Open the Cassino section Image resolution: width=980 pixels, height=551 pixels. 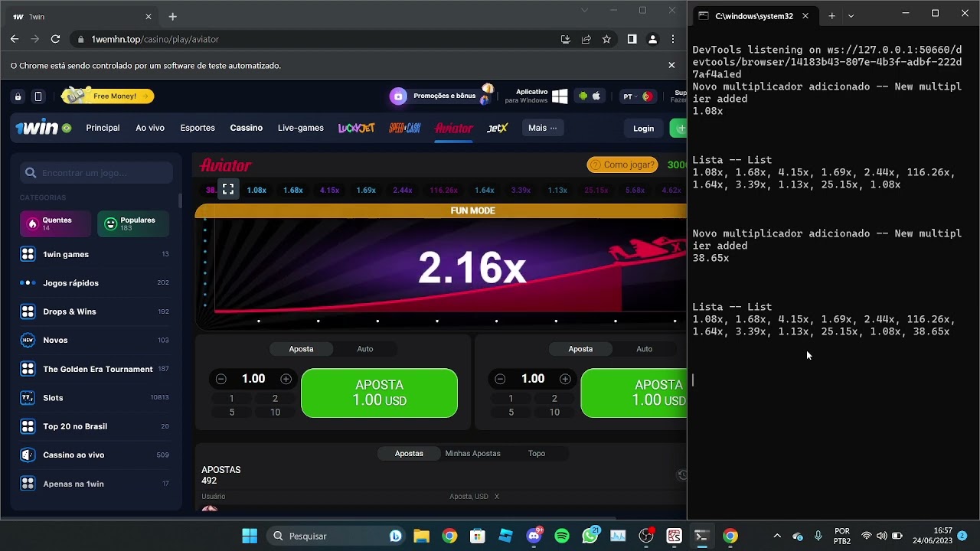247,128
